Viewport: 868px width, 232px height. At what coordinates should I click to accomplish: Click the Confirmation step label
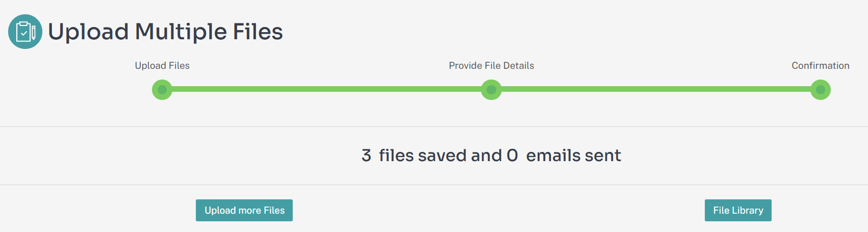click(x=820, y=66)
